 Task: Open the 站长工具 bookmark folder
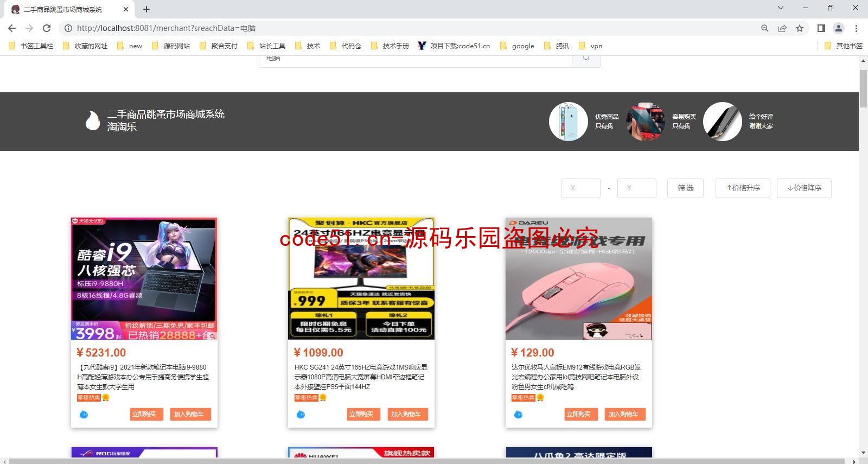(x=266, y=46)
